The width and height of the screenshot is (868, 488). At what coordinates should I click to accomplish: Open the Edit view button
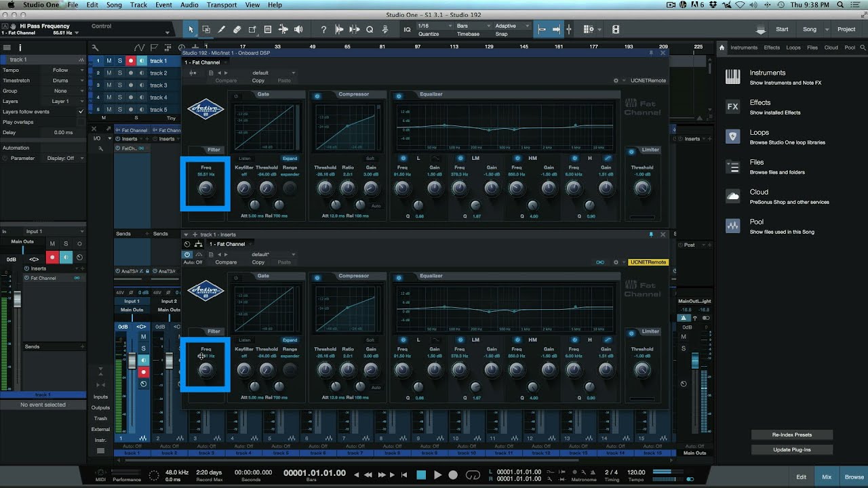pos(802,476)
